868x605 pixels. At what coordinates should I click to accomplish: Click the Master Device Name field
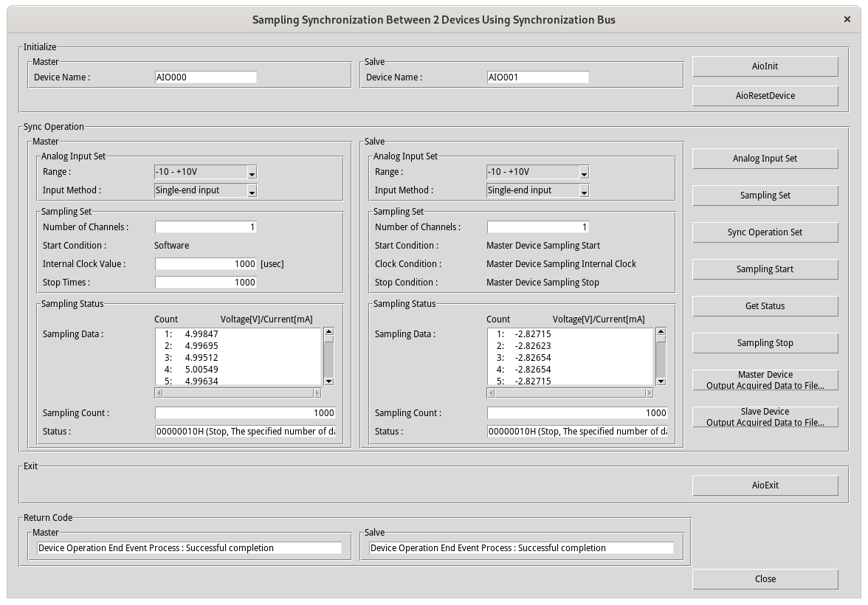click(205, 77)
